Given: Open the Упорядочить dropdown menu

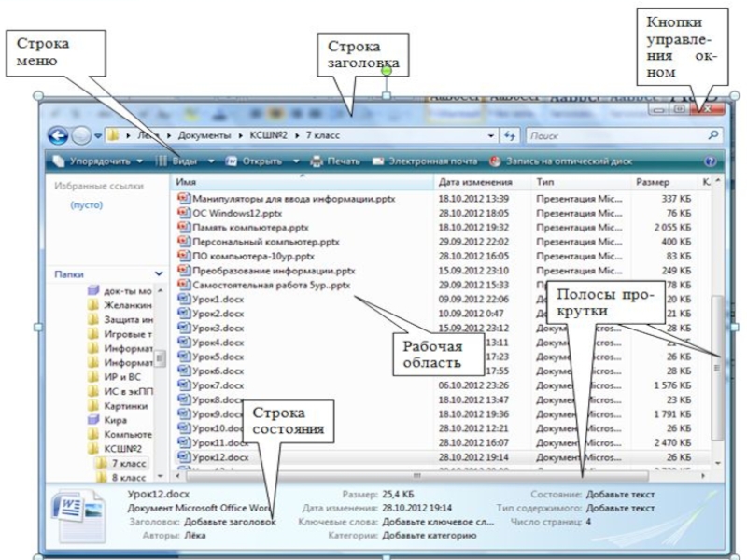Looking at the screenshot, I should click(x=98, y=161).
